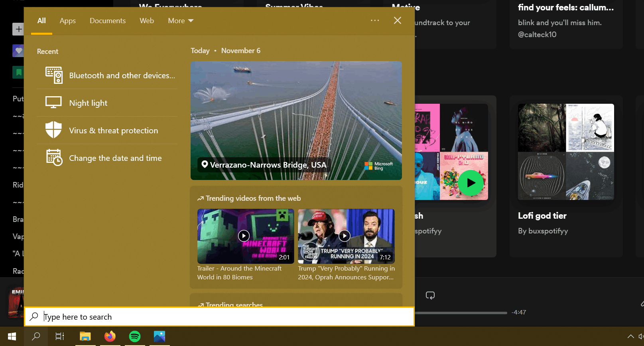Open Change the date and time
Viewport: 644px width, 346px height.
107,158
